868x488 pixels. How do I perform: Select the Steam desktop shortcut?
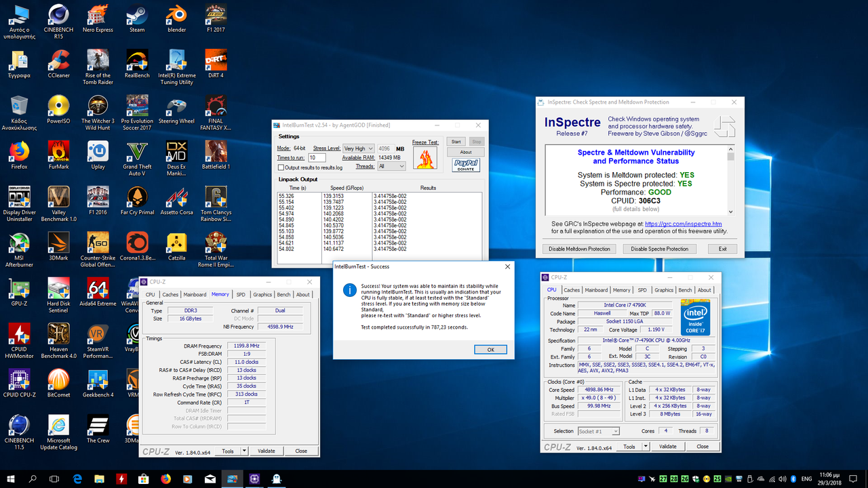tap(137, 18)
